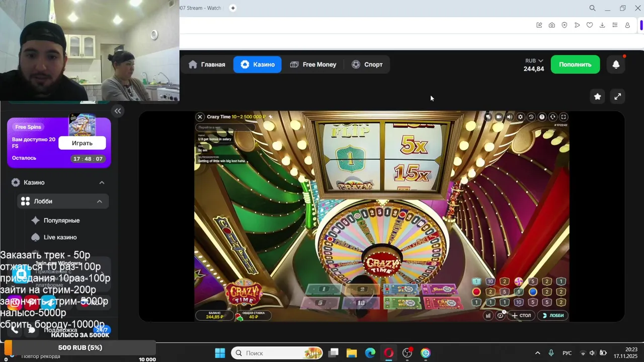644x362 pixels.
Task: Click the pink candy result icon
Action: (519, 281)
